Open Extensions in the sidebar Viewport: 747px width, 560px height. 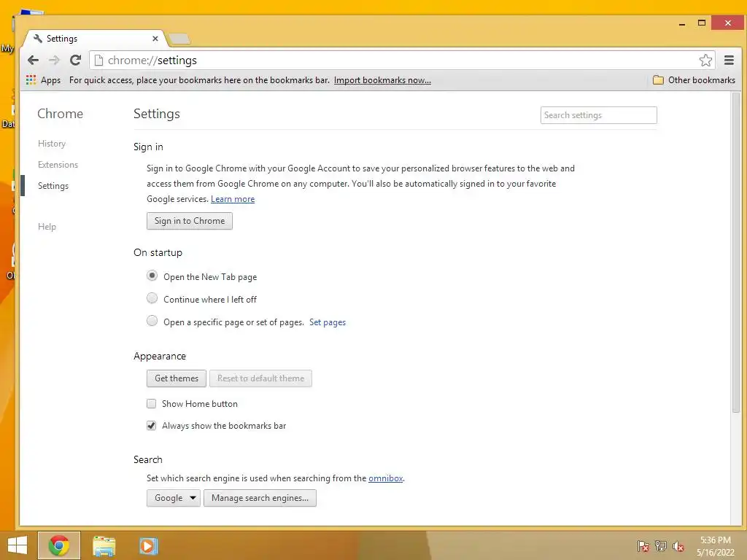pyautogui.click(x=58, y=164)
